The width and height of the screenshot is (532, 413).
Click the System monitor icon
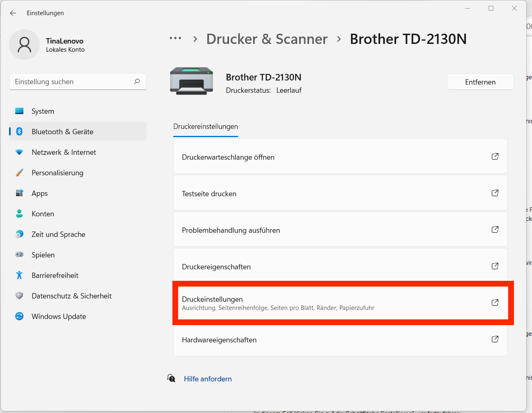pyautogui.click(x=19, y=111)
